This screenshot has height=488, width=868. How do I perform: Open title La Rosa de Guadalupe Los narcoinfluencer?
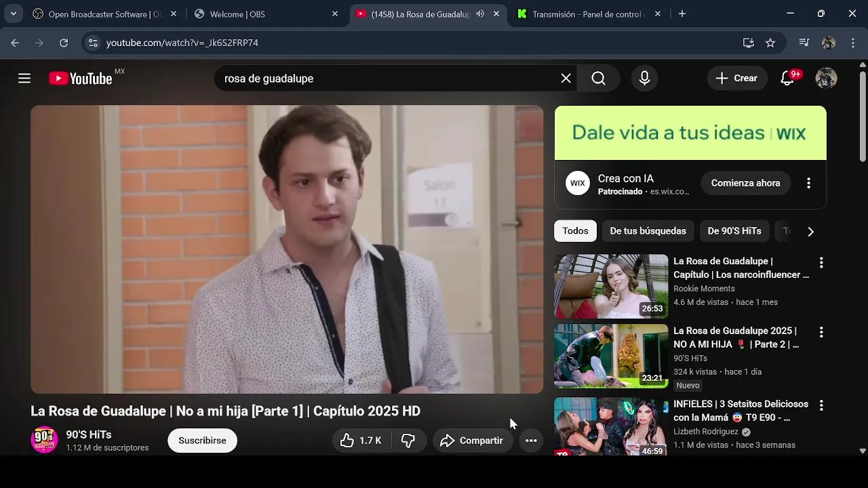click(x=741, y=268)
